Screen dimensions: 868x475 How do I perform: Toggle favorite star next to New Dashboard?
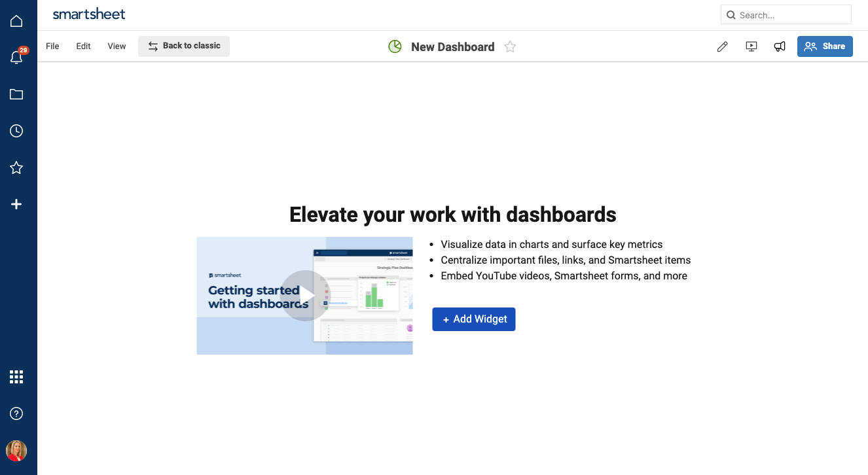click(x=510, y=46)
